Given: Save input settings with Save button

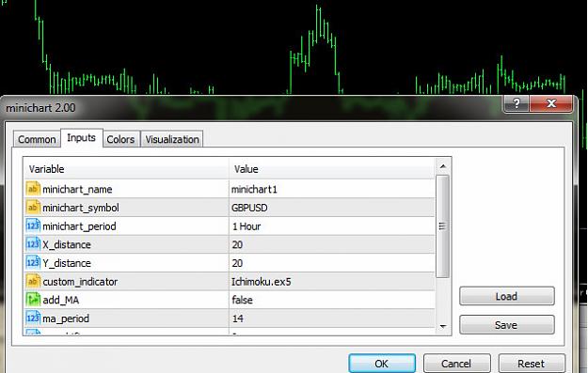Looking at the screenshot, I should [507, 325].
